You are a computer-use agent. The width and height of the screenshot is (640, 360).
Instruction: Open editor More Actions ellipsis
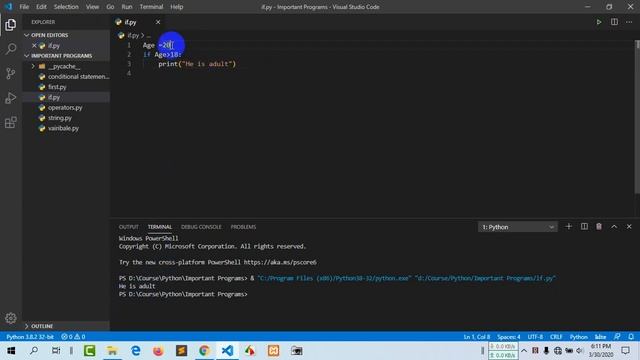coord(629,22)
